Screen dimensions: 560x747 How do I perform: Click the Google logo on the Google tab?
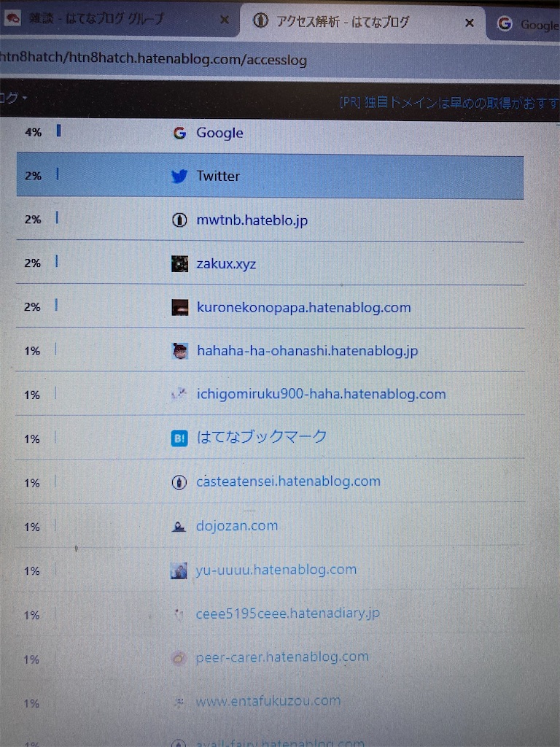505,23
